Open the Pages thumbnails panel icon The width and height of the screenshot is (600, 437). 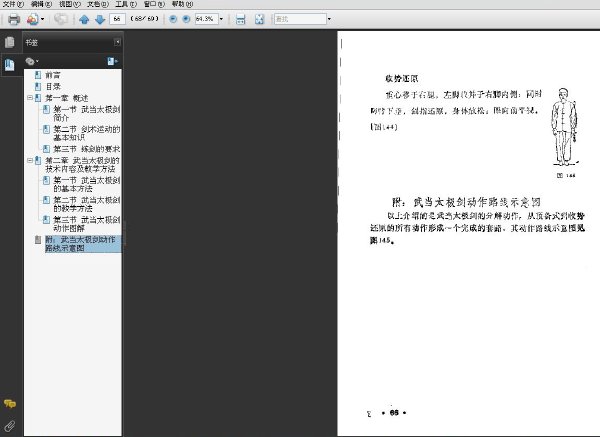(10, 42)
